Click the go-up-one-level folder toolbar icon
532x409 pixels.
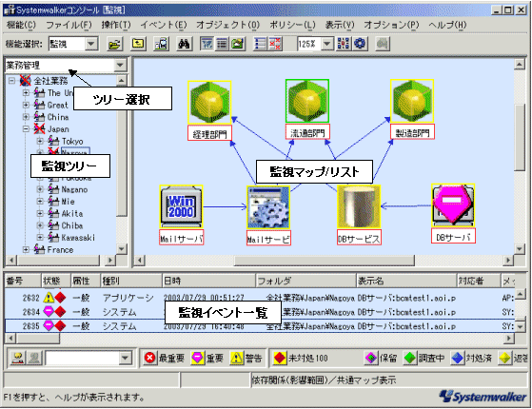(x=138, y=44)
